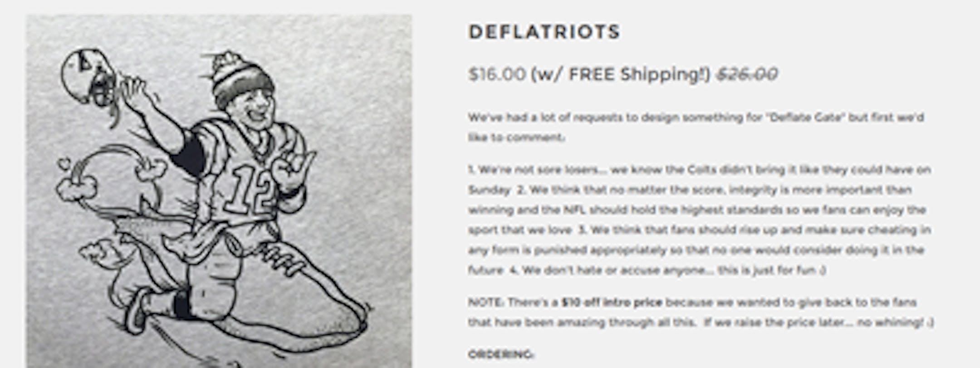Click the ORDERING heading

point(500,354)
